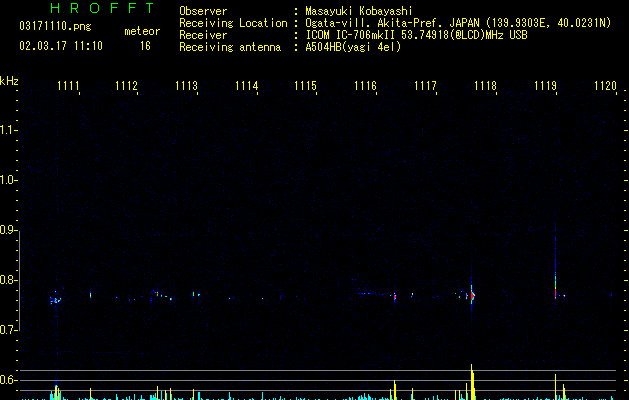Click the green 'meteor' label

tap(142, 31)
